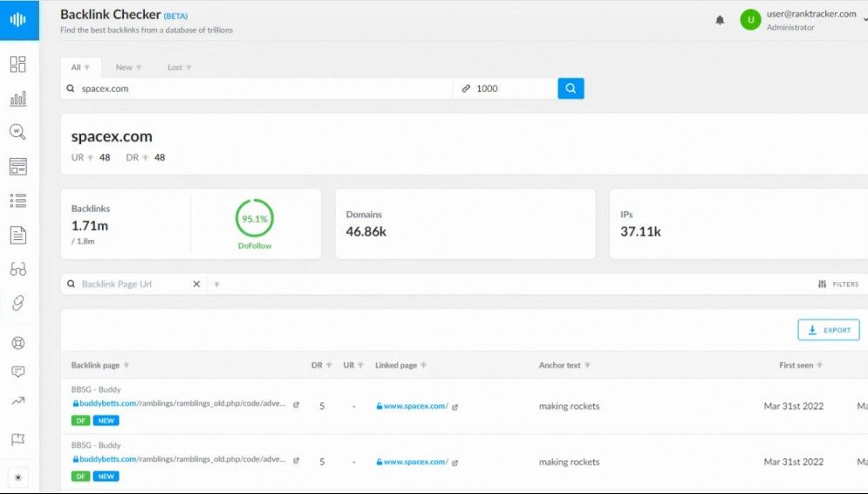Open the first www.spacex.com linked page

(x=413, y=406)
